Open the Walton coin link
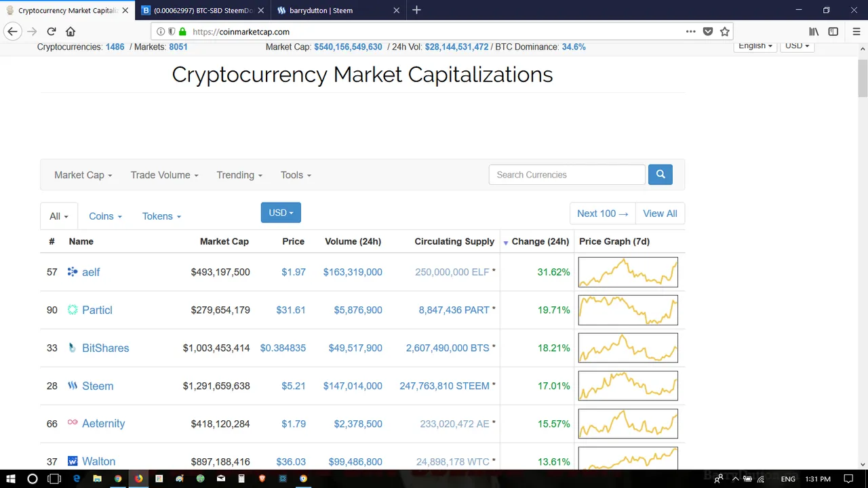This screenshot has width=868, height=488. (x=98, y=462)
